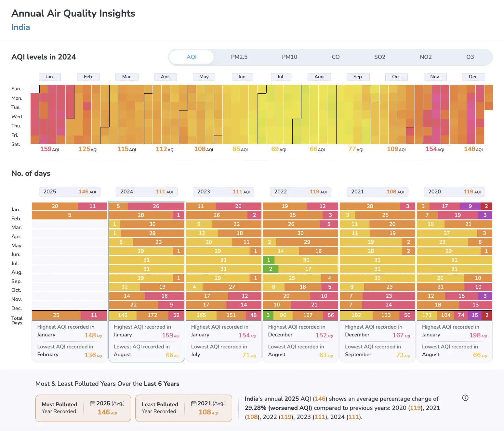This screenshot has height=431, width=504.
Task: Click the 109 AQI October average value
Action: [396, 149]
